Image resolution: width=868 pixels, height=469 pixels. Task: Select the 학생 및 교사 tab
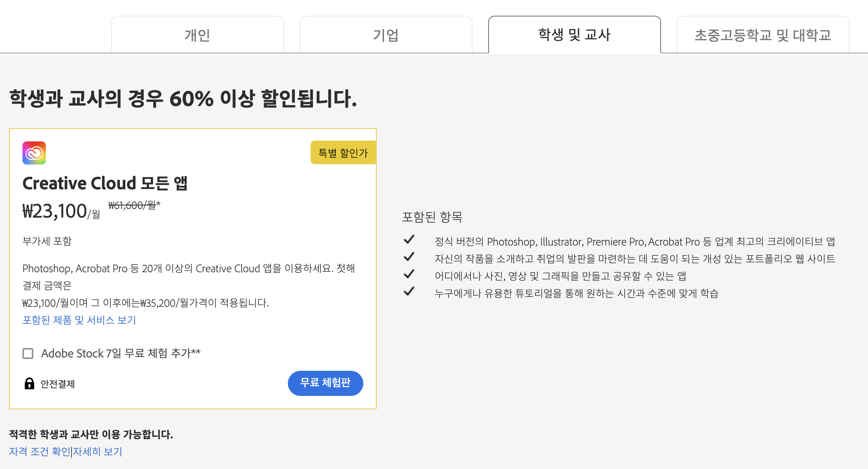pyautogui.click(x=574, y=35)
